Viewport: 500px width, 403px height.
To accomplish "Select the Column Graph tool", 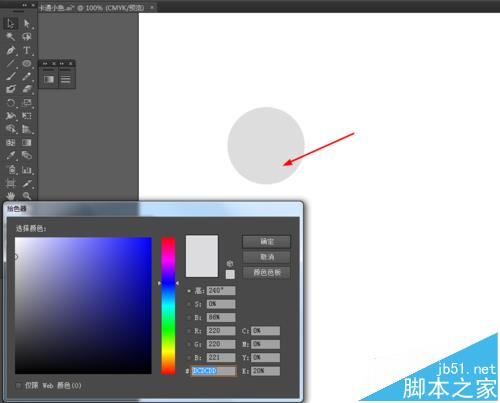I will pos(27,170).
